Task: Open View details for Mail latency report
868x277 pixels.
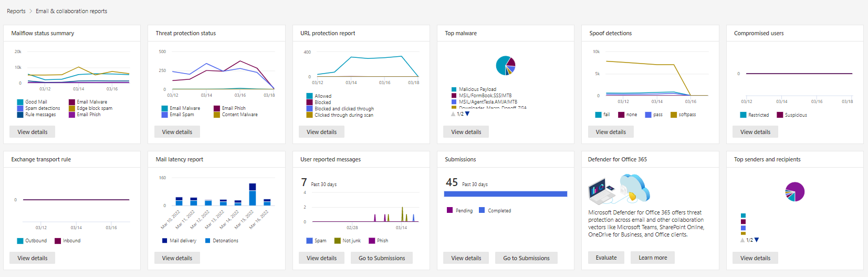Action: [177, 258]
